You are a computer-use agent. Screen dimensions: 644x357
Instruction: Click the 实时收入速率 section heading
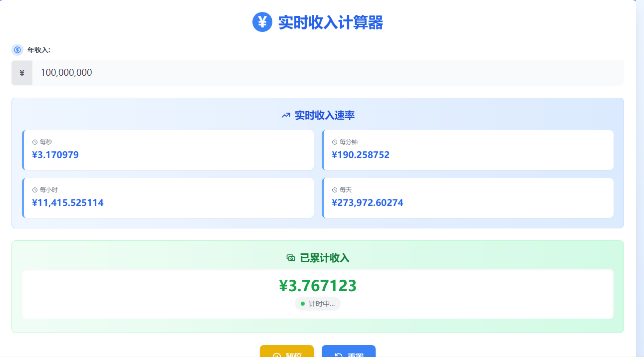coord(325,116)
